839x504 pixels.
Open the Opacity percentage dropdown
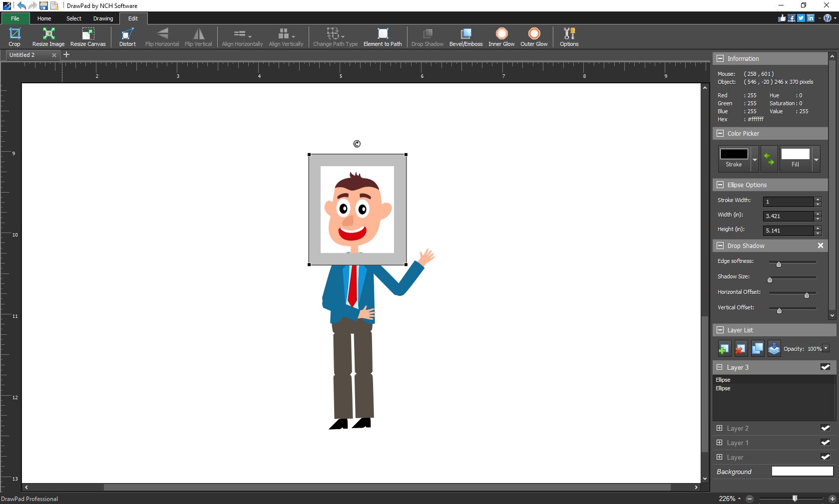click(825, 349)
